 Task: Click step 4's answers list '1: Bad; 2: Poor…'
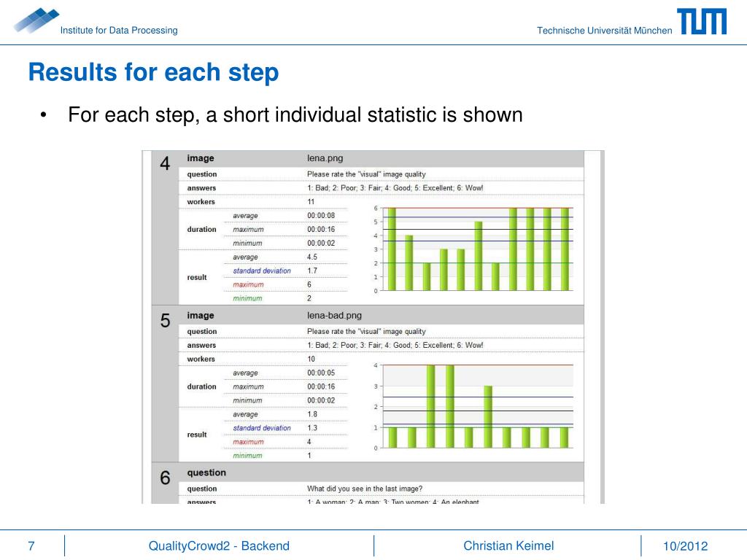(x=395, y=188)
